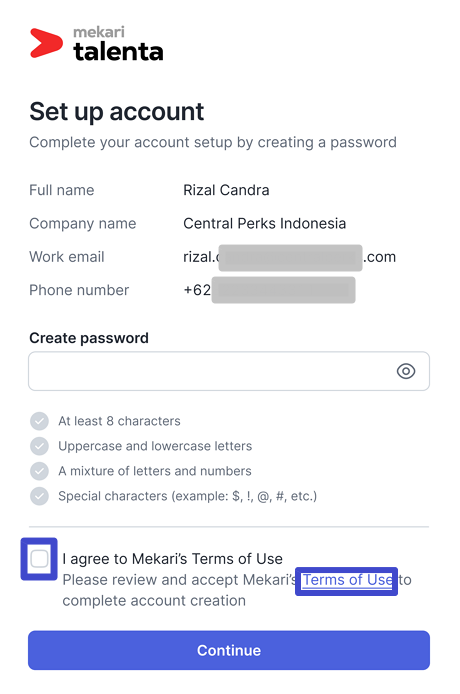Click the Continue button

click(x=229, y=650)
